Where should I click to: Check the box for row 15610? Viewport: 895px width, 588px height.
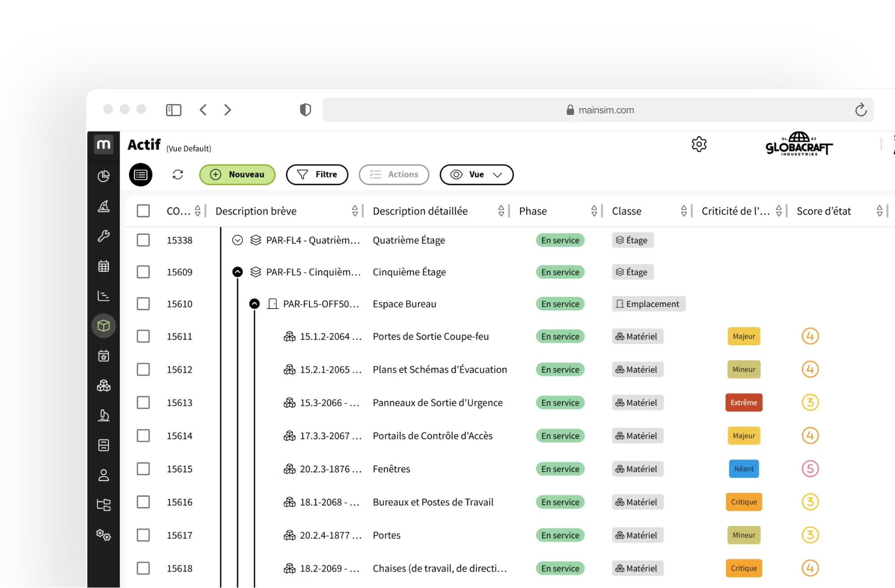pyautogui.click(x=143, y=304)
